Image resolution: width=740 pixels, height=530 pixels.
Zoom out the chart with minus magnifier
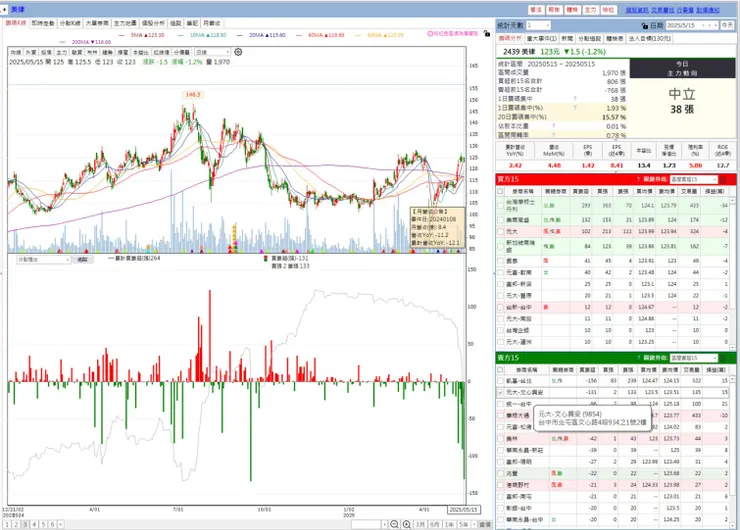pyautogui.click(x=395, y=524)
